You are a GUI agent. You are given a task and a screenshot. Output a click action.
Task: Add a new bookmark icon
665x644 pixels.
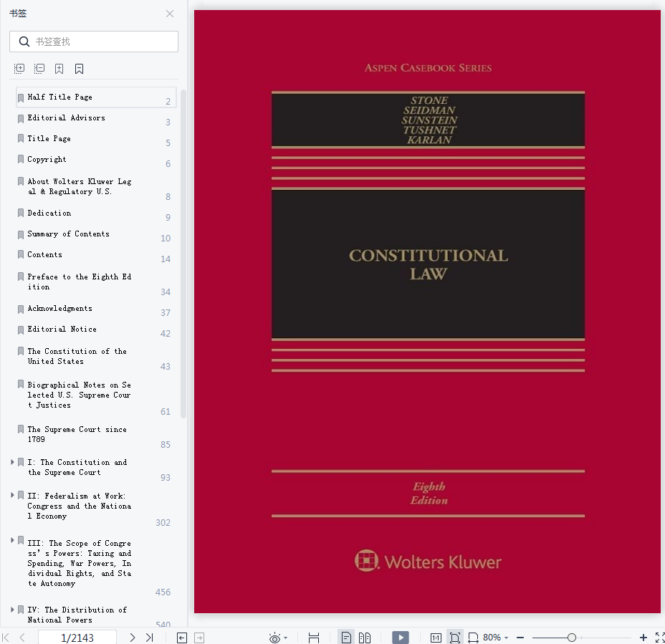[x=59, y=69]
